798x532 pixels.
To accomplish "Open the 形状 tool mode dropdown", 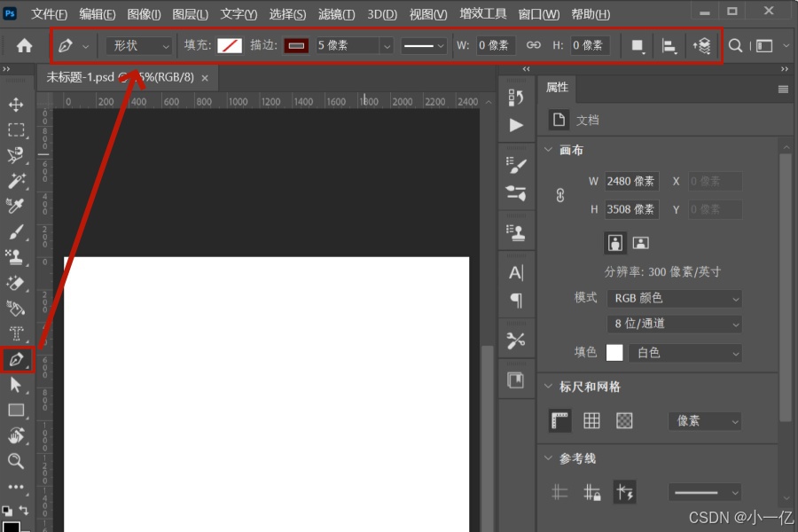I will [138, 46].
